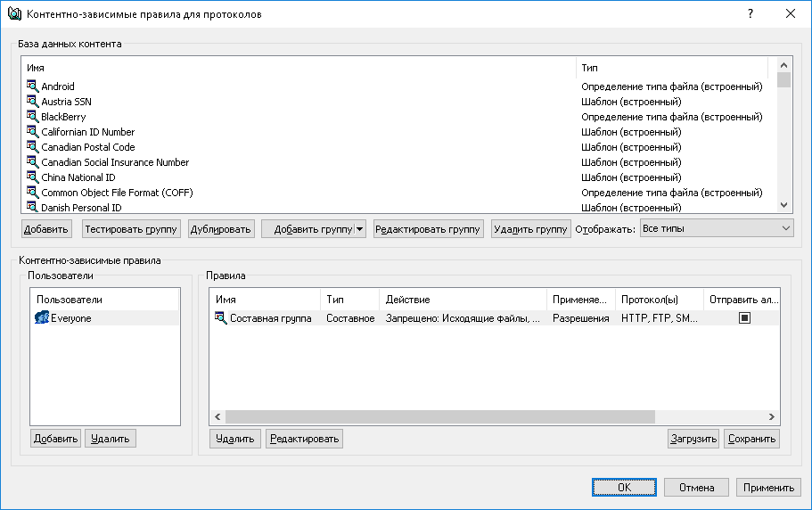Click the Загрузить button
The width and height of the screenshot is (812, 510).
(693, 439)
